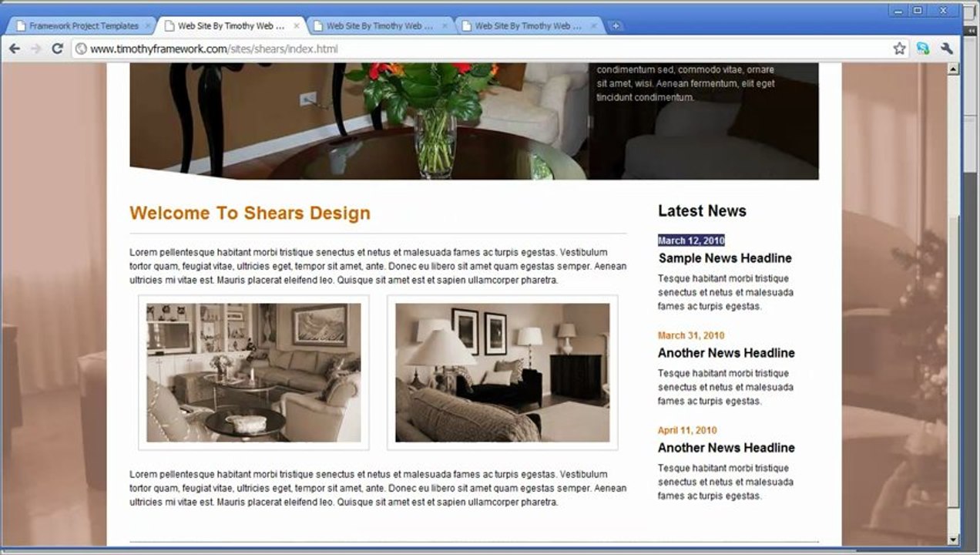Click the scrollbar down arrow
The height and width of the screenshot is (555, 980).
point(954,540)
